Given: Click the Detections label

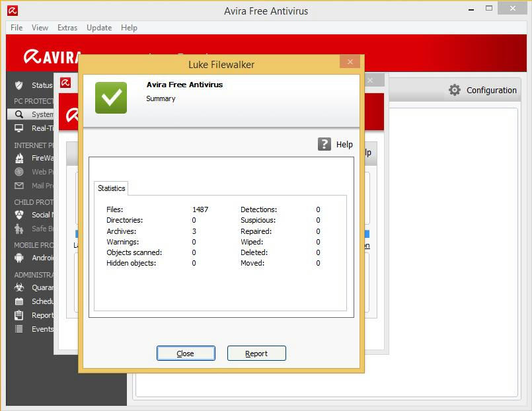Looking at the screenshot, I should [258, 209].
